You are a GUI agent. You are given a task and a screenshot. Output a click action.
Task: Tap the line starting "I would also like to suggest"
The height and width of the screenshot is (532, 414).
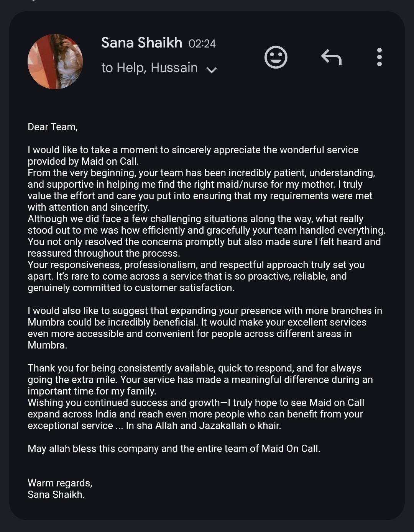click(x=205, y=311)
